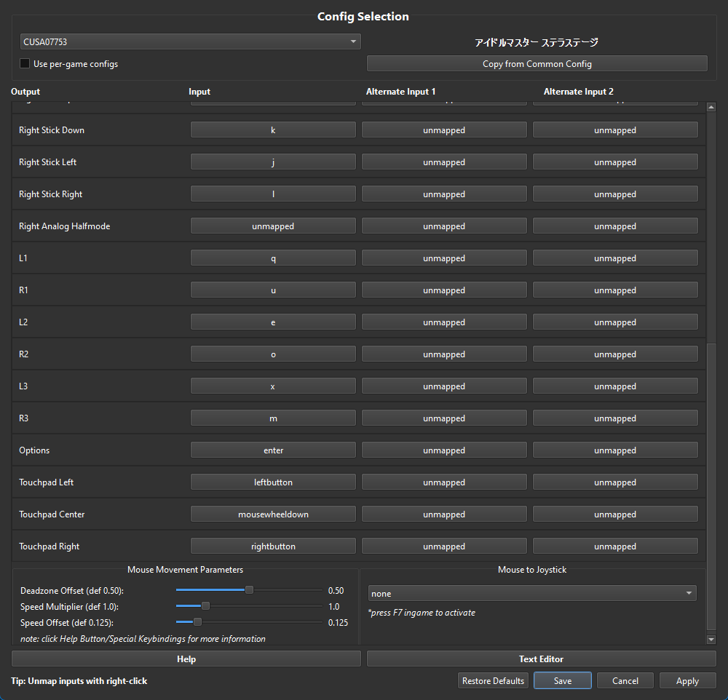Image resolution: width=728 pixels, height=700 pixels.
Task: Set Alternate Input 1 for Right Stick Left
Action: pos(444,162)
